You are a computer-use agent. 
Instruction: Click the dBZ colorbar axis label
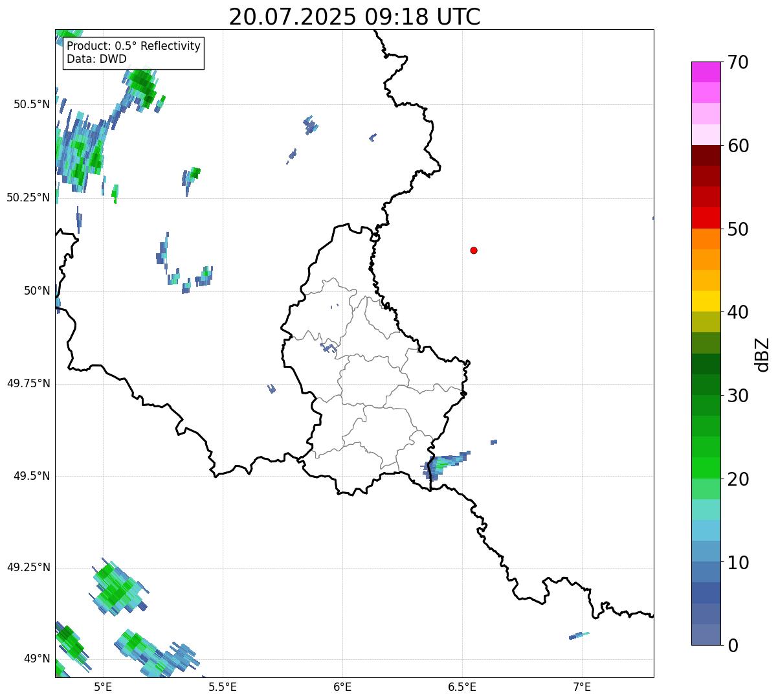[x=762, y=354]
